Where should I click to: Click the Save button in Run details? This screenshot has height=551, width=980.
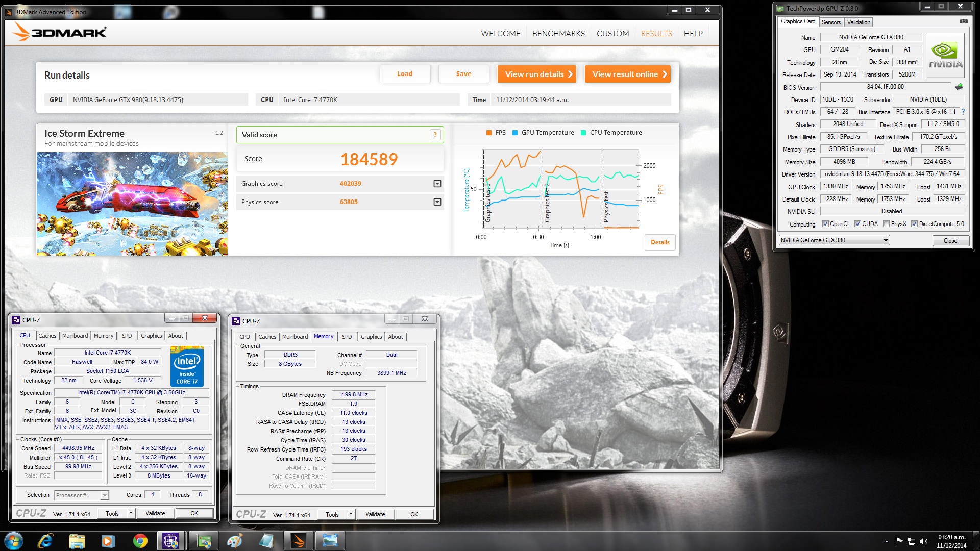(x=463, y=74)
